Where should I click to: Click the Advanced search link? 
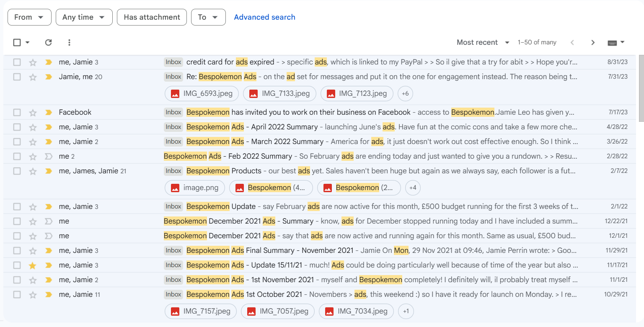[x=264, y=17]
